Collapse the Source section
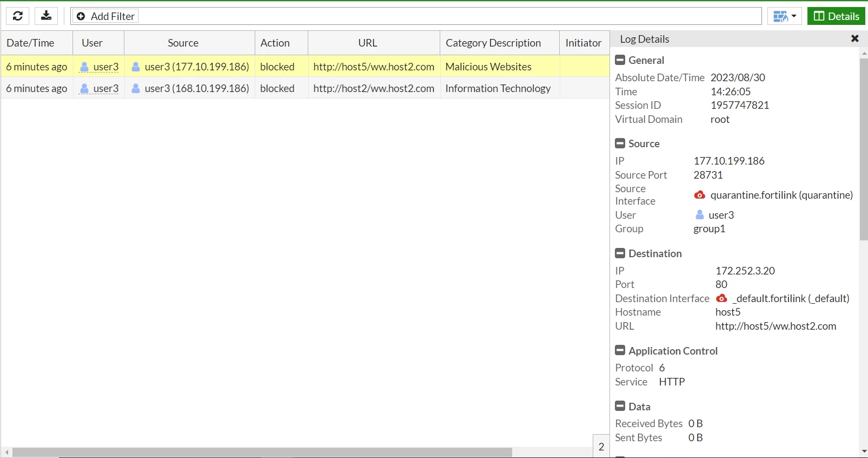 tap(620, 143)
